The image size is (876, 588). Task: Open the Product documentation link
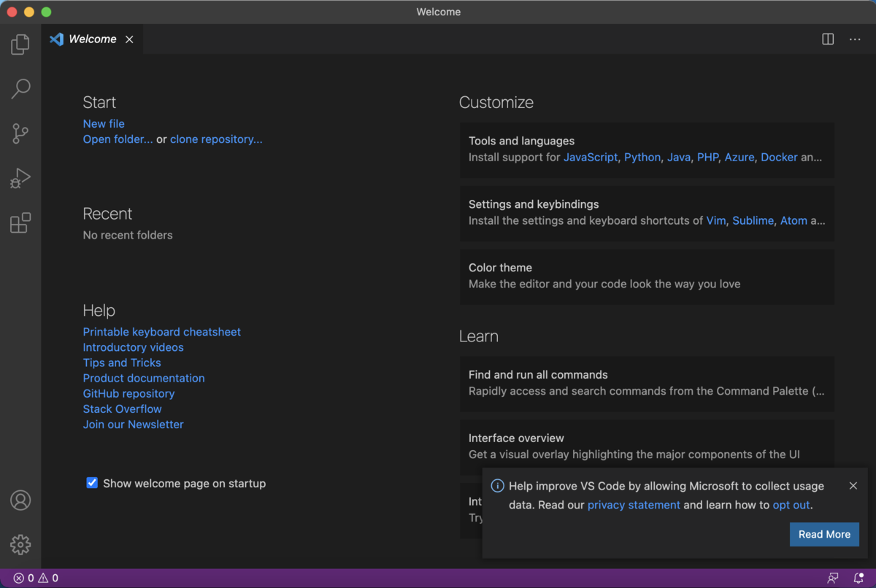[x=144, y=378]
